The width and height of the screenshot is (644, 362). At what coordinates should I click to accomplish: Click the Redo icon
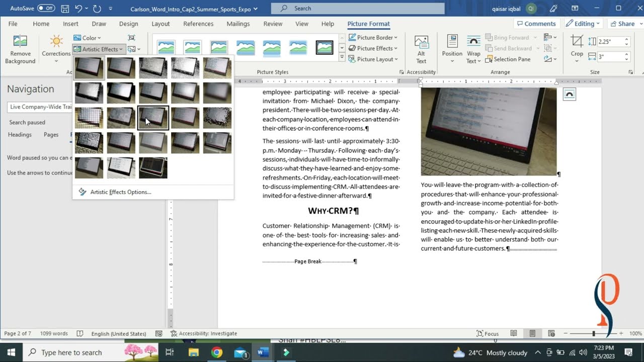point(97,9)
